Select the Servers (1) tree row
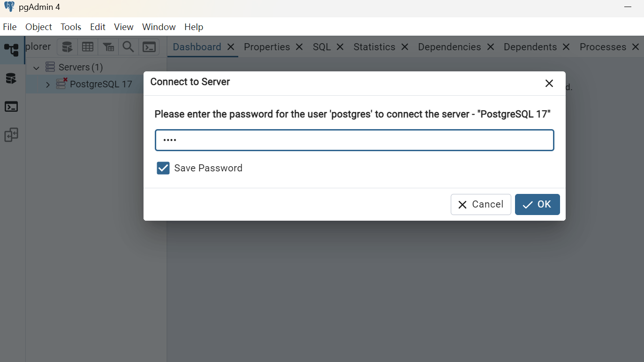 pyautogui.click(x=96, y=67)
